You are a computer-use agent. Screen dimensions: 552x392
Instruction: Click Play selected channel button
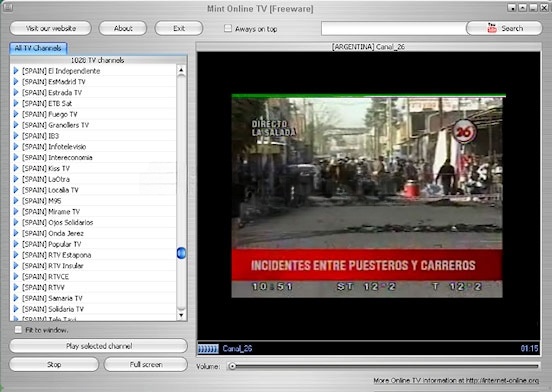[99, 346]
